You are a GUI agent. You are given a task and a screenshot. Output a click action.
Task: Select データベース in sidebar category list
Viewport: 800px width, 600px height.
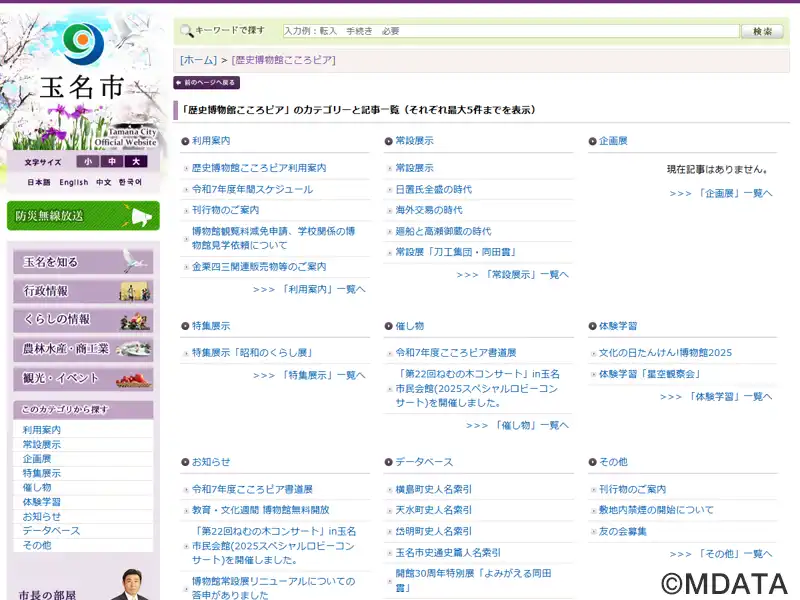[51, 531]
